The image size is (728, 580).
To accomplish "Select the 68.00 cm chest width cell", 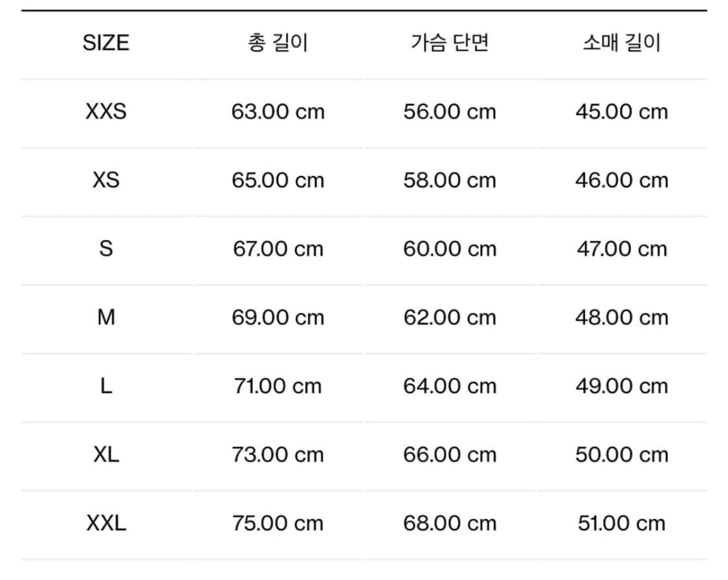I will 450,523.
